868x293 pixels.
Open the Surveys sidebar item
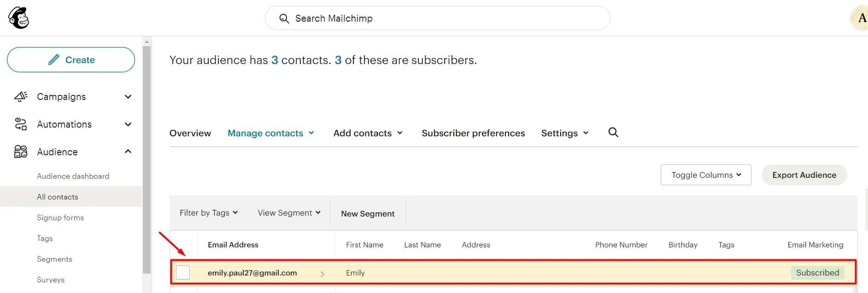click(51, 280)
